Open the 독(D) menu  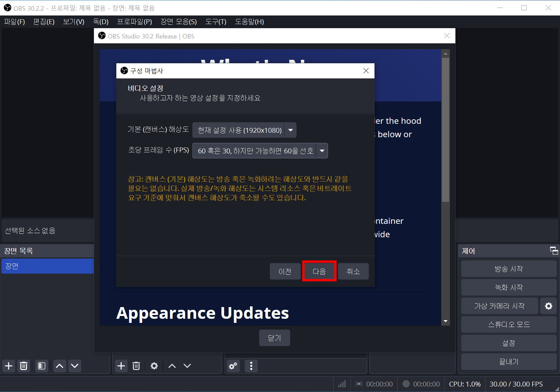point(101,22)
